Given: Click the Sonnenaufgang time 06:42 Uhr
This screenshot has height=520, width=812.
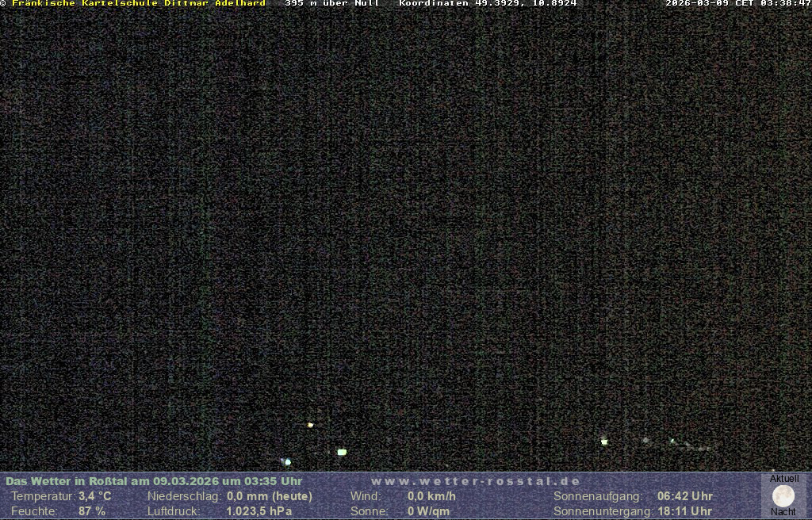Looking at the screenshot, I should click(684, 496).
